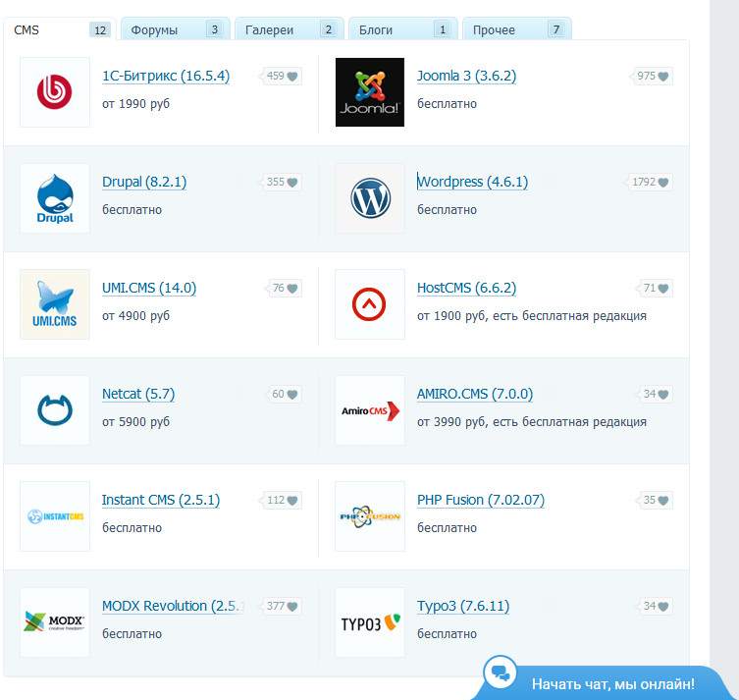Switch to the Форумы tab
Viewport: 739px width, 700px height.
click(x=176, y=29)
